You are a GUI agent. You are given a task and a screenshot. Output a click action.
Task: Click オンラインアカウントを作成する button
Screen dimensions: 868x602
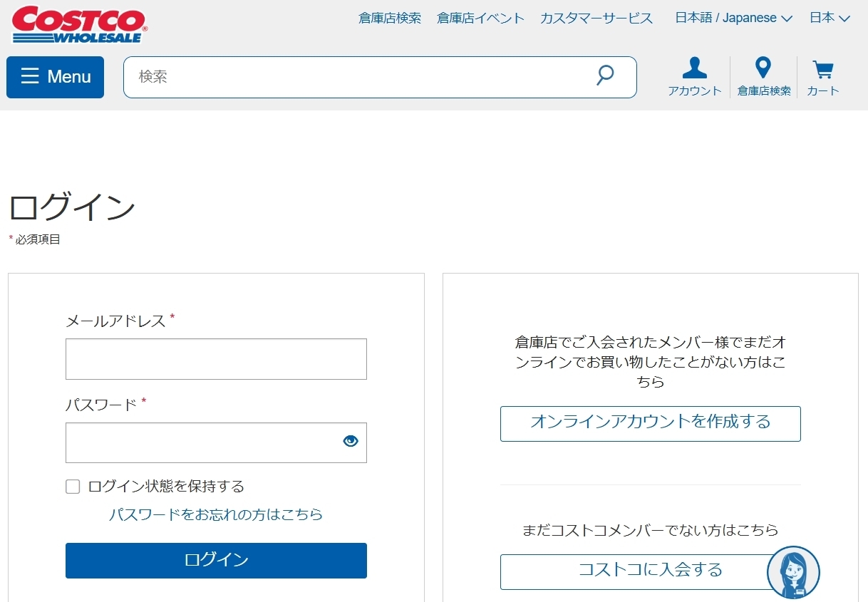[x=650, y=423]
